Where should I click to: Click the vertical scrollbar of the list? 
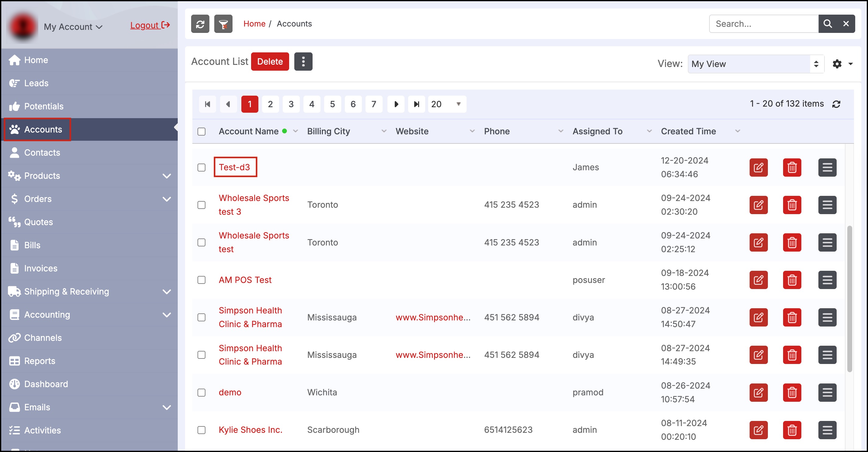coord(849,298)
